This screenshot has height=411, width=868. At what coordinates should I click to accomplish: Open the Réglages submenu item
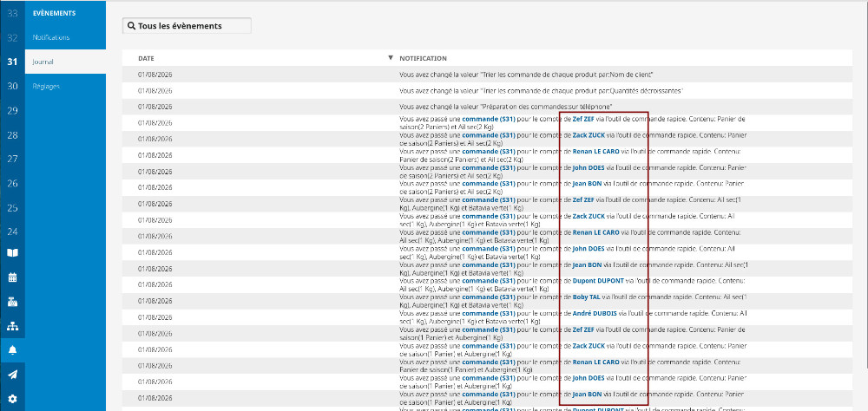(x=46, y=87)
